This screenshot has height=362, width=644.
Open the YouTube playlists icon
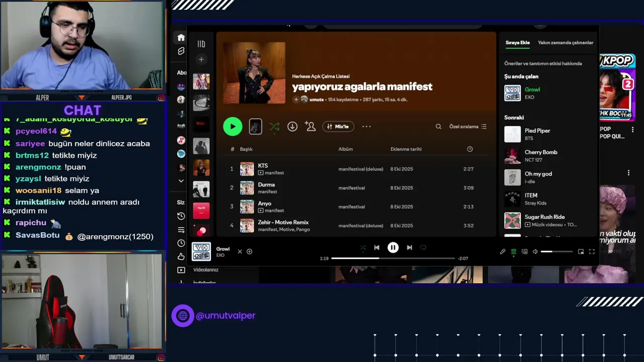tap(181, 230)
